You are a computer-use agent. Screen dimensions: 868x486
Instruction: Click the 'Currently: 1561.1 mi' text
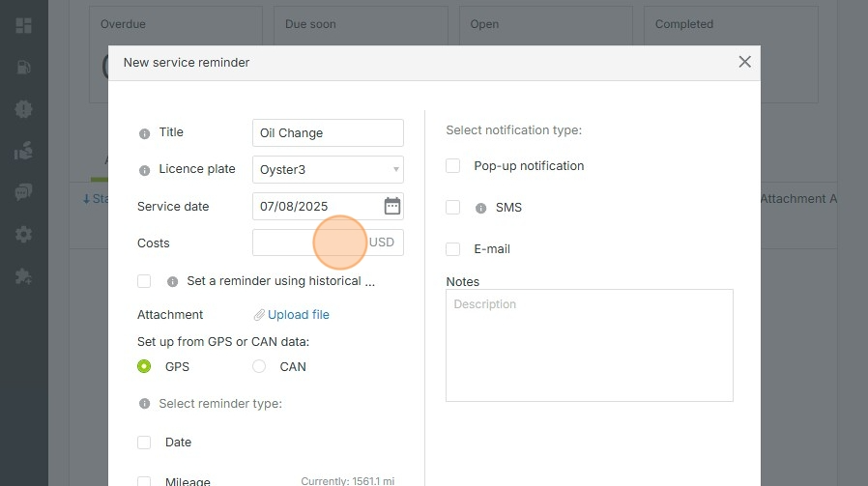(x=348, y=481)
